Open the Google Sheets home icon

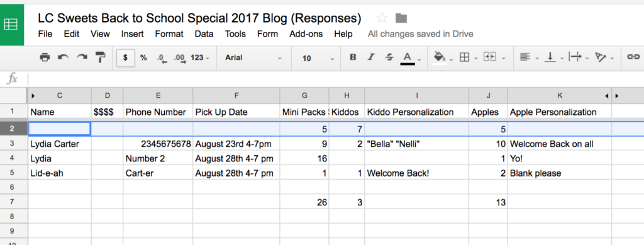click(x=11, y=24)
